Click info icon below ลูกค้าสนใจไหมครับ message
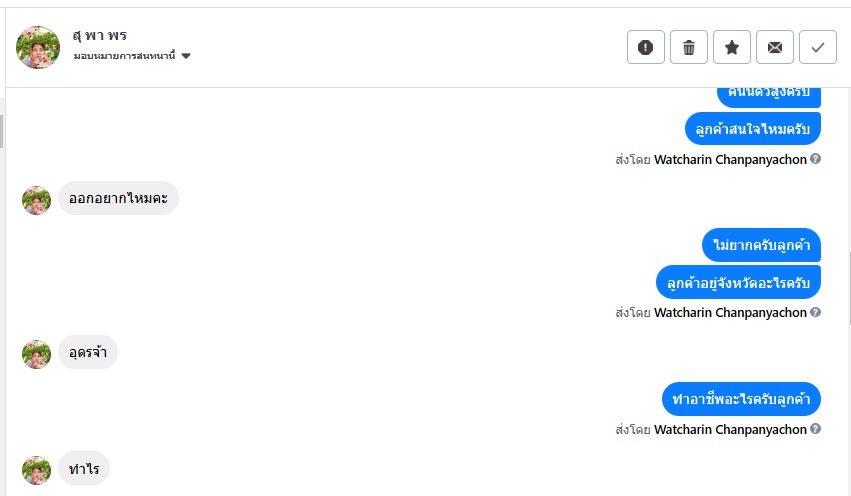Image resolution: width=851 pixels, height=496 pixels. tap(816, 159)
